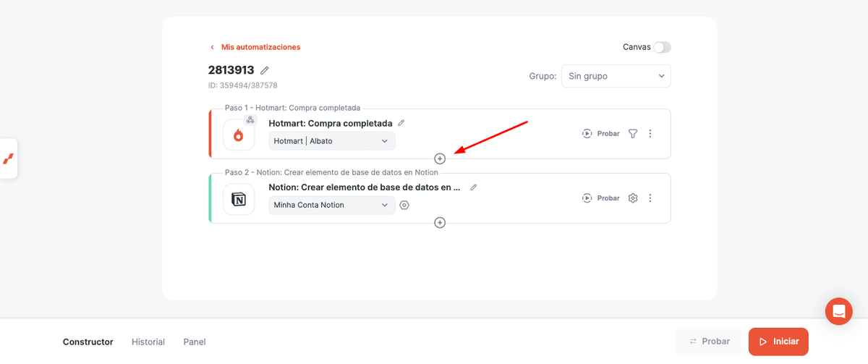Open the hexagon settings icon beside Notion account
Screen dimensions: 868x364
[404, 205]
